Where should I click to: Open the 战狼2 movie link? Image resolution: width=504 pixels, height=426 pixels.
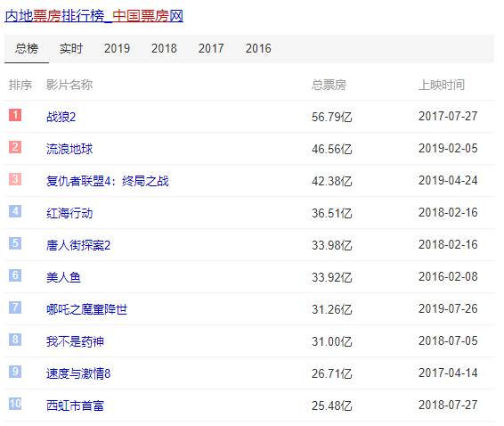pyautogui.click(x=61, y=117)
